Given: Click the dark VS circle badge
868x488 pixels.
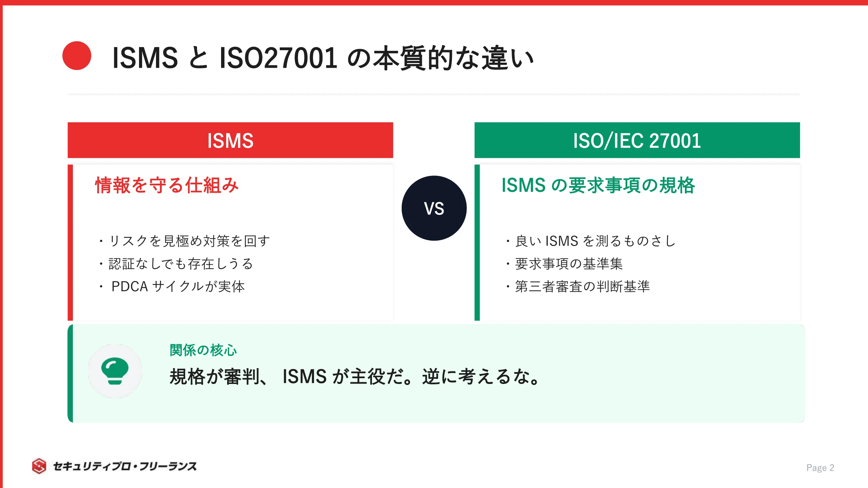Looking at the screenshot, I should [x=434, y=208].
